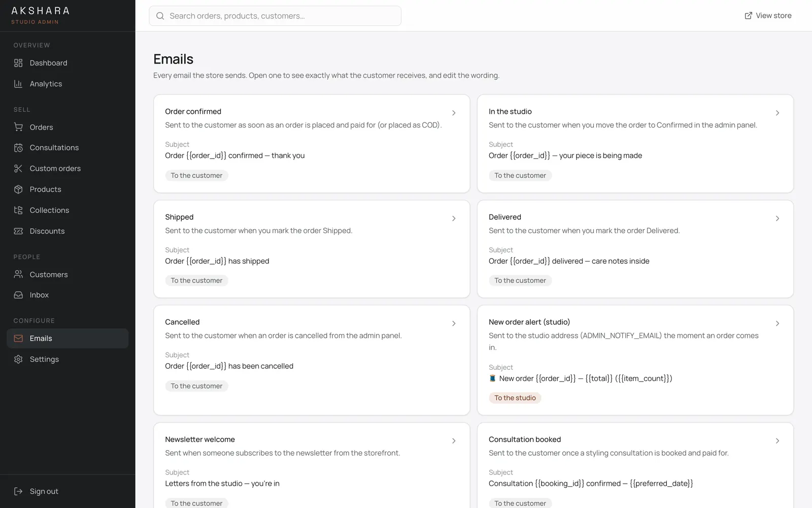Click the Custom orders scissors icon

pos(18,169)
